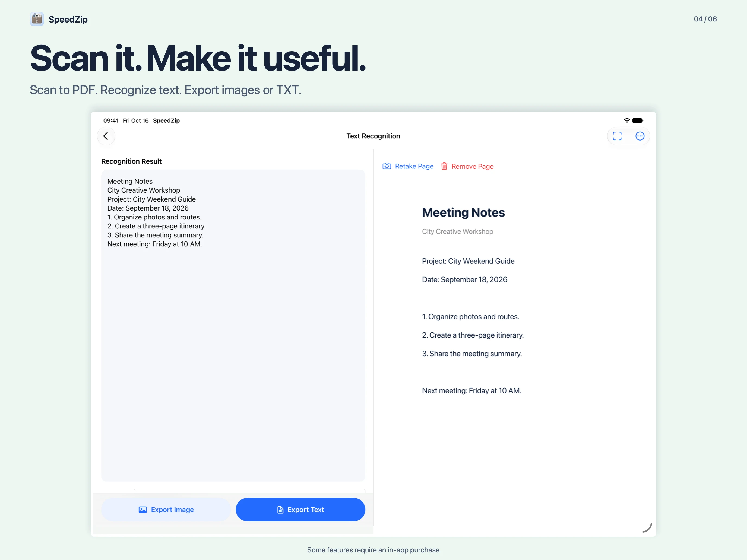This screenshot has height=560, width=747.
Task: Click the curled page corner of scan
Action: tap(647, 528)
